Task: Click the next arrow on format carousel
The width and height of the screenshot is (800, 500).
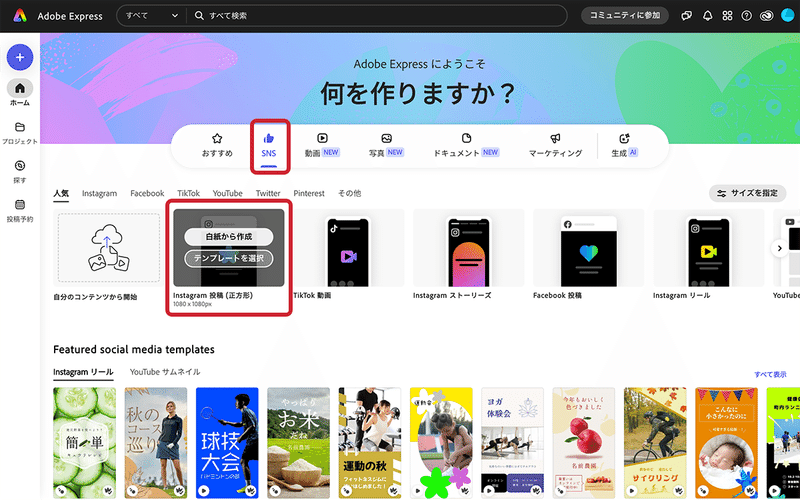Action: pyautogui.click(x=779, y=248)
